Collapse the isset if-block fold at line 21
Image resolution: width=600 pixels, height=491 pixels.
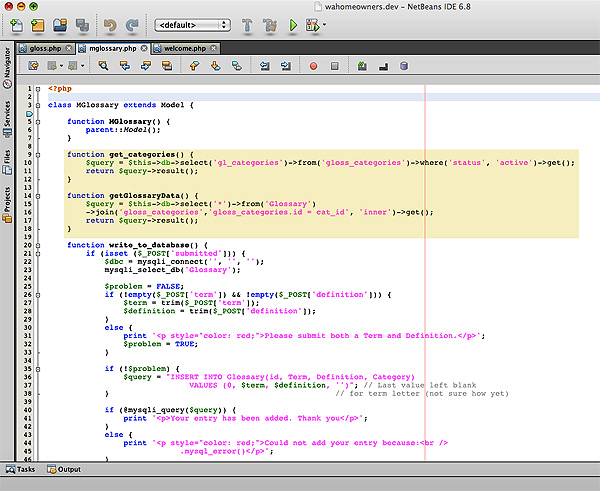coord(38,253)
